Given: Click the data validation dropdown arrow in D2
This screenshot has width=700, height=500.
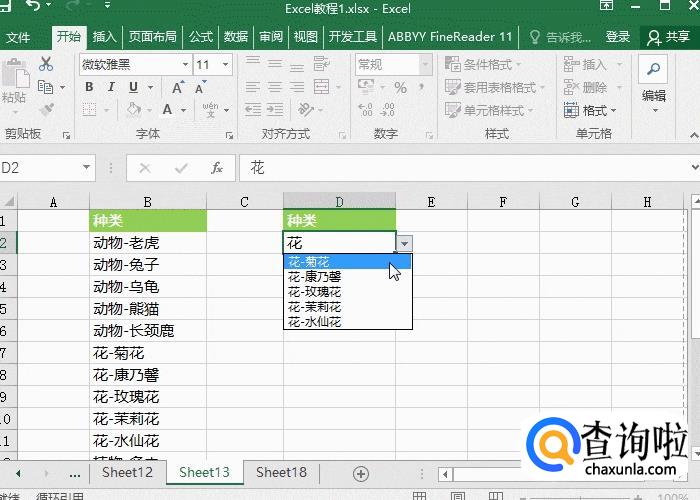Looking at the screenshot, I should pos(404,244).
